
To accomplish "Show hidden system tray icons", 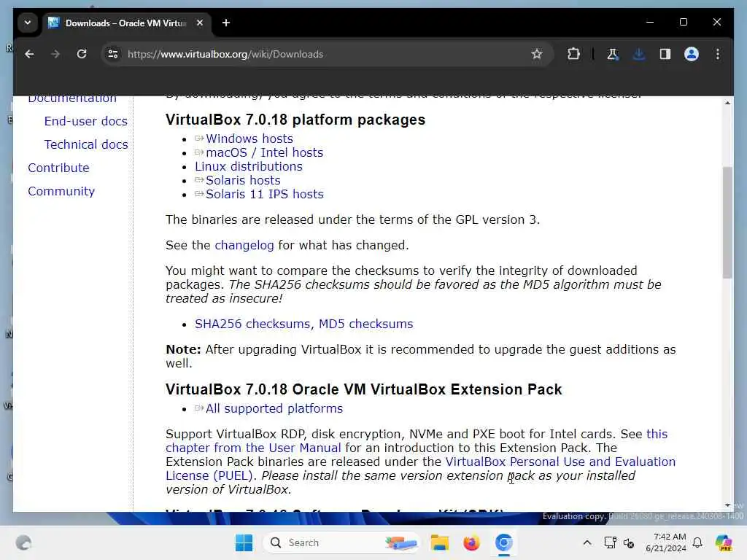I will point(587,542).
